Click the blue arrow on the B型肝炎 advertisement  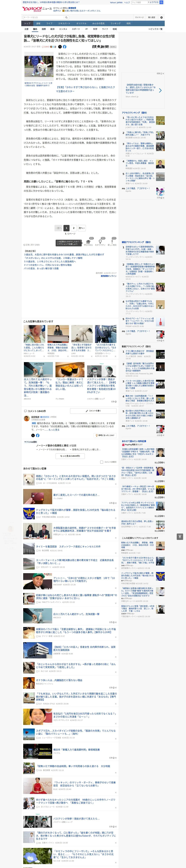[160, 90]
